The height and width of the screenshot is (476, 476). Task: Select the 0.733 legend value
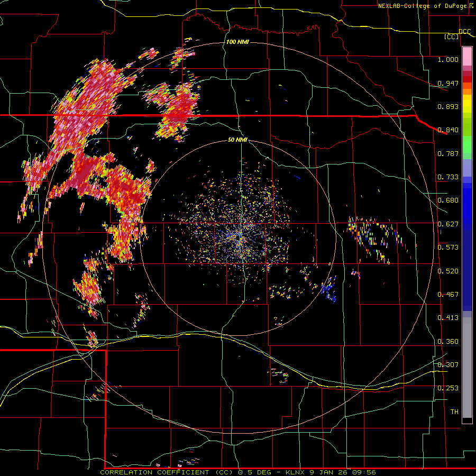[448, 177]
